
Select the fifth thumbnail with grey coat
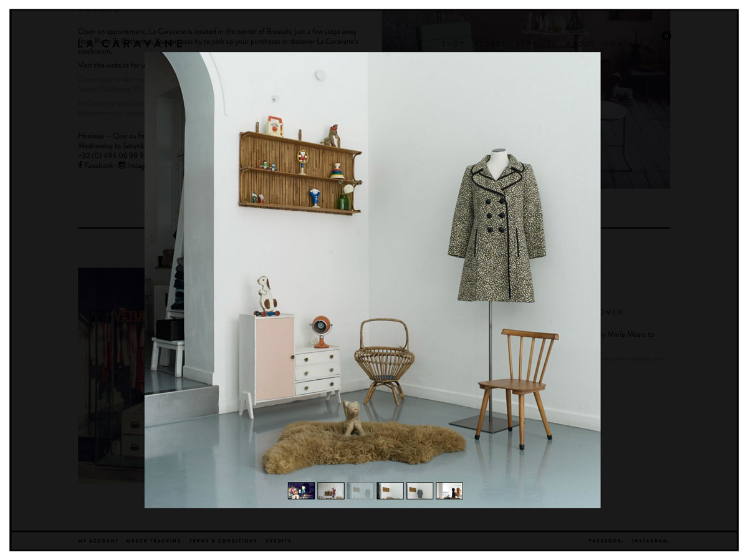[x=420, y=491]
